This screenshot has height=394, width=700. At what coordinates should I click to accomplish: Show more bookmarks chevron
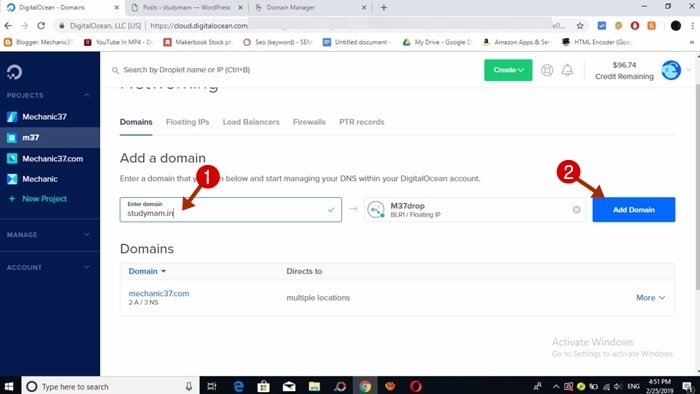point(692,42)
